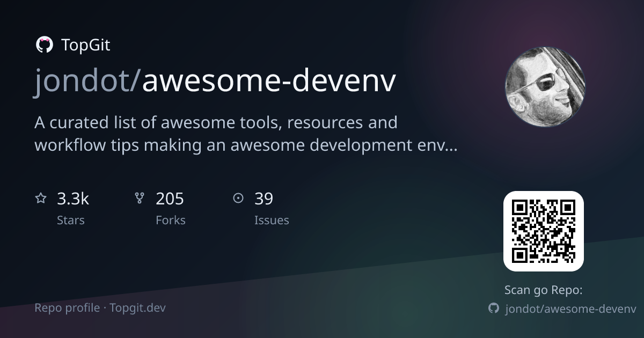
Task: Click the Stars label
Action: tap(71, 221)
